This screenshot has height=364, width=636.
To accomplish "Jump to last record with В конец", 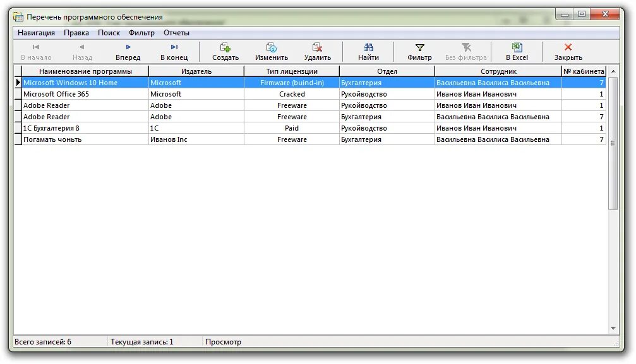I will [x=174, y=52].
